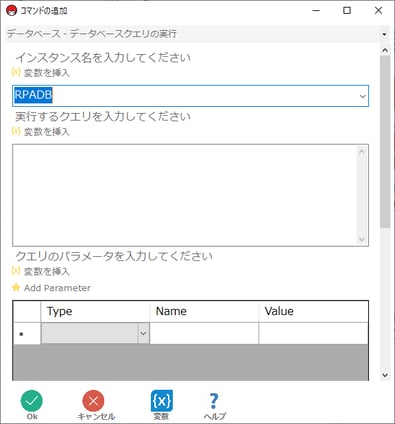
Task: Maximize the コマンドの追加 window
Action: [347, 11]
